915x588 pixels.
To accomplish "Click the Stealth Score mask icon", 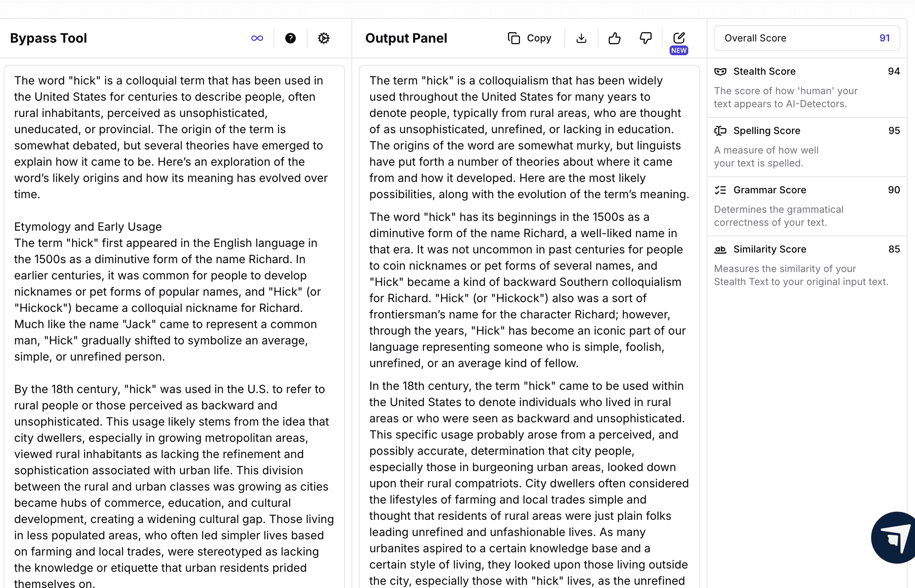I will click(x=720, y=71).
